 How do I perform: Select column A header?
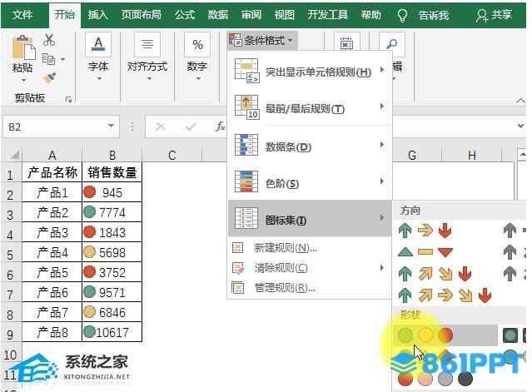point(52,155)
